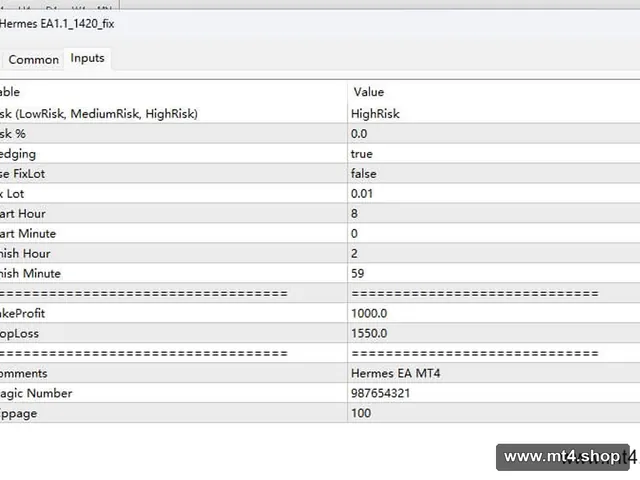Image resolution: width=640 pixels, height=480 pixels.
Task: Select the Magic Number variable row
Action: click(x=173, y=393)
